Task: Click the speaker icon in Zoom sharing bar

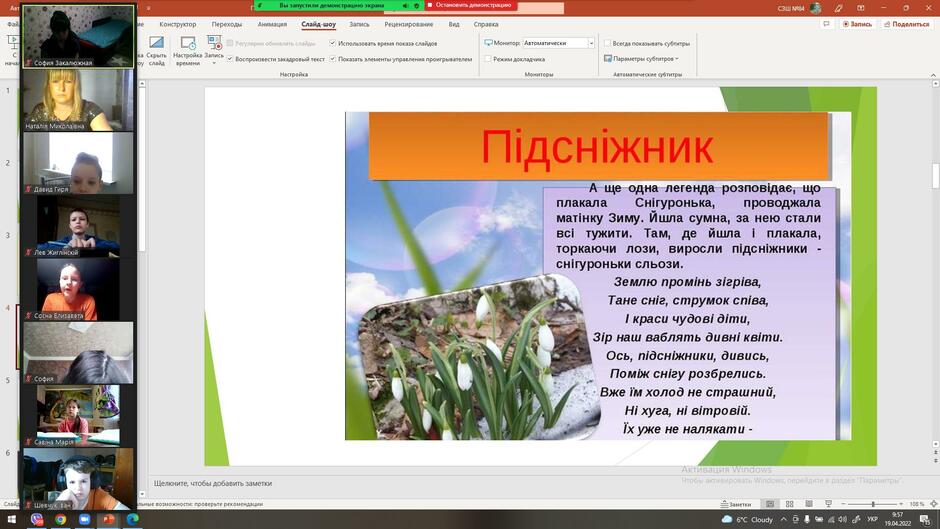Action: [x=405, y=5]
